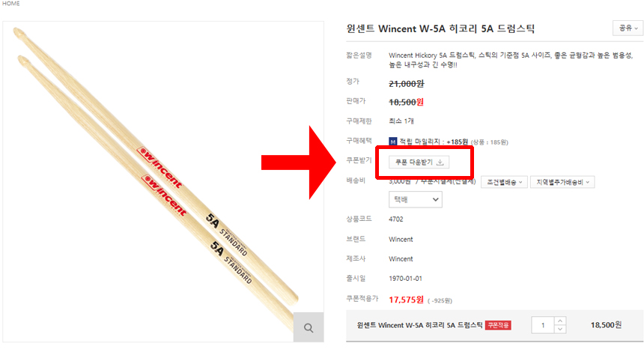
Task: Open the 공유 share dropdown
Action: (628, 28)
